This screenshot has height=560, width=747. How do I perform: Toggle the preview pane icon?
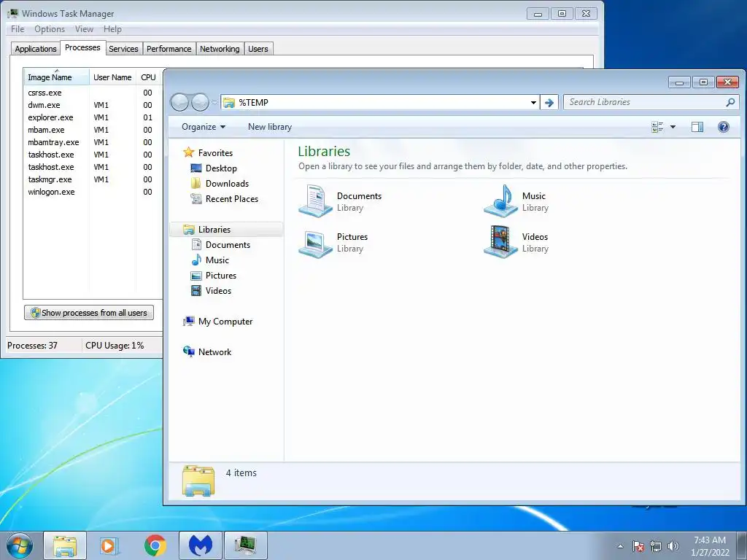click(x=697, y=127)
